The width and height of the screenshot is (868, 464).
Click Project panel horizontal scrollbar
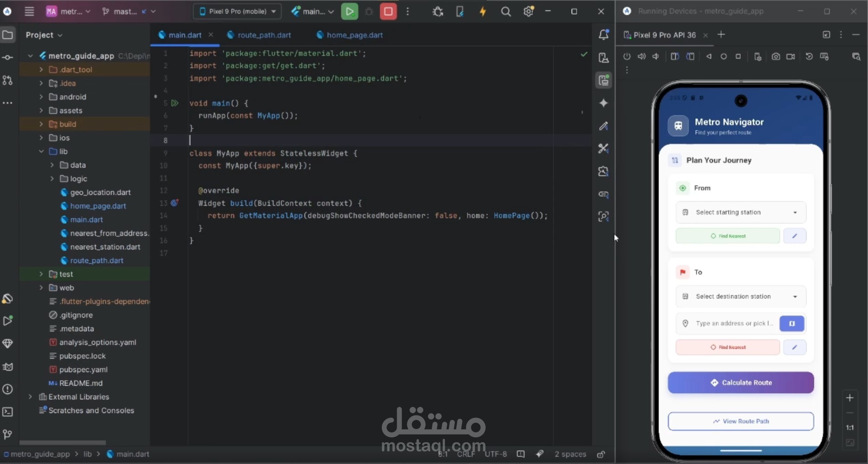(x=63, y=443)
